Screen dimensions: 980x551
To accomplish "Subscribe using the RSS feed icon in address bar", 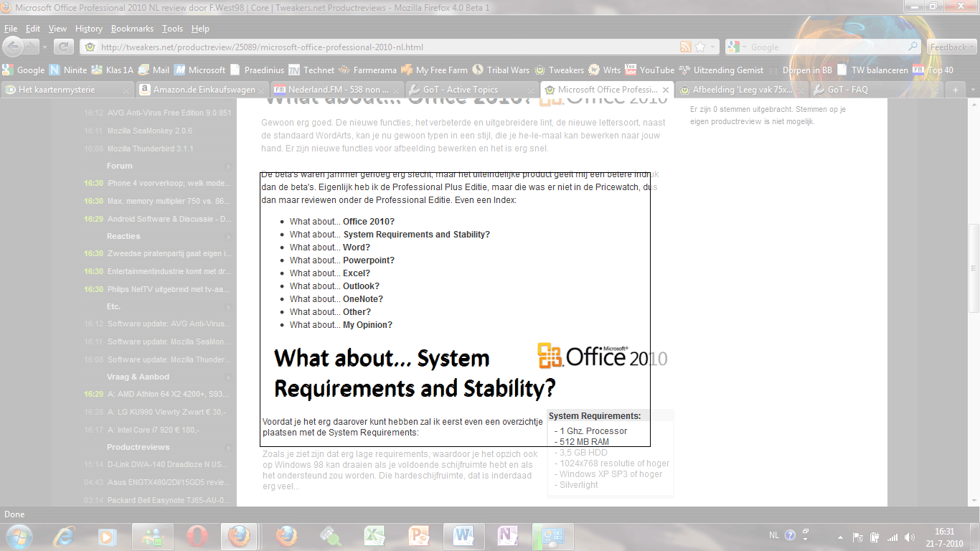I will pos(686,47).
